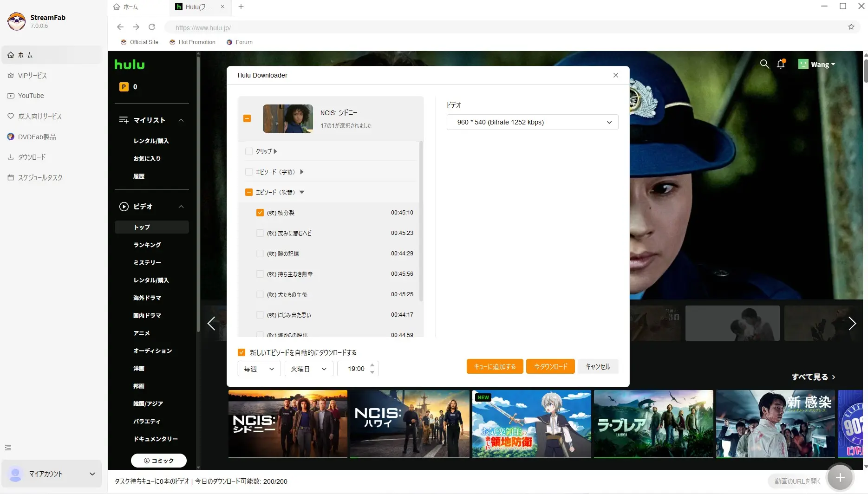This screenshot has width=868, height=494.
Task: Click キャンセル button
Action: [598, 366]
